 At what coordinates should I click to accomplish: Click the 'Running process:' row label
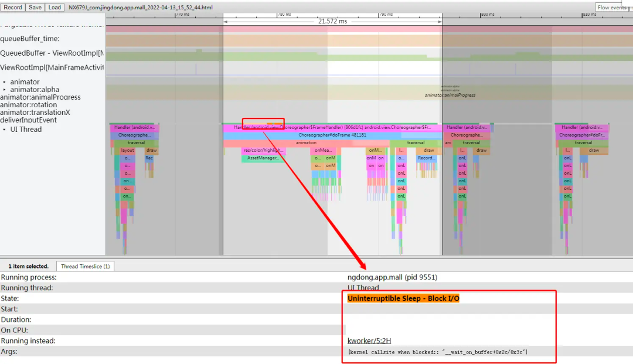(29, 277)
